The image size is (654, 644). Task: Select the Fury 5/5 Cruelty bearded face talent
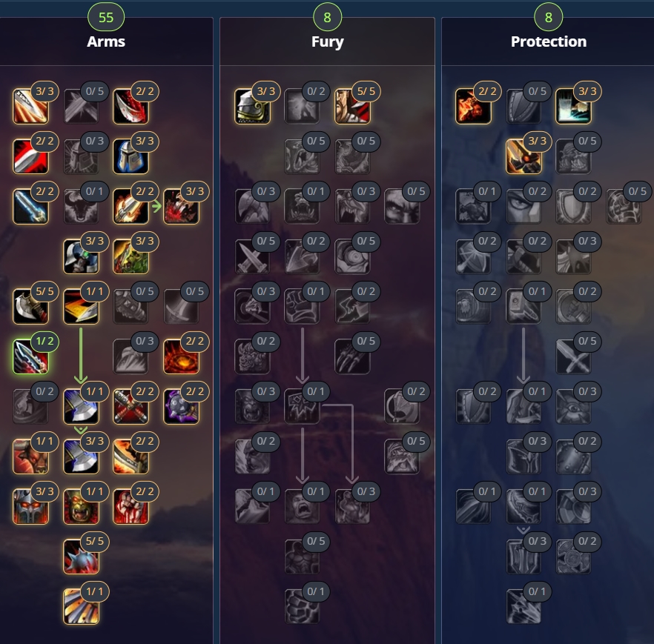point(352,106)
